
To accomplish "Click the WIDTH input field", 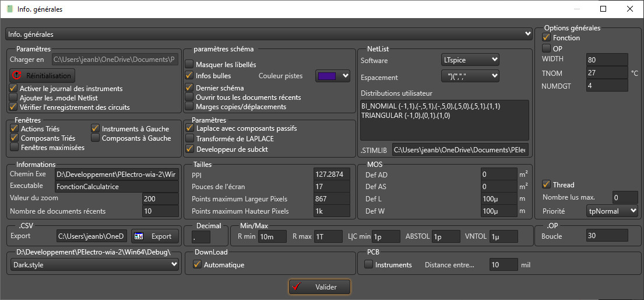I will point(607,60).
